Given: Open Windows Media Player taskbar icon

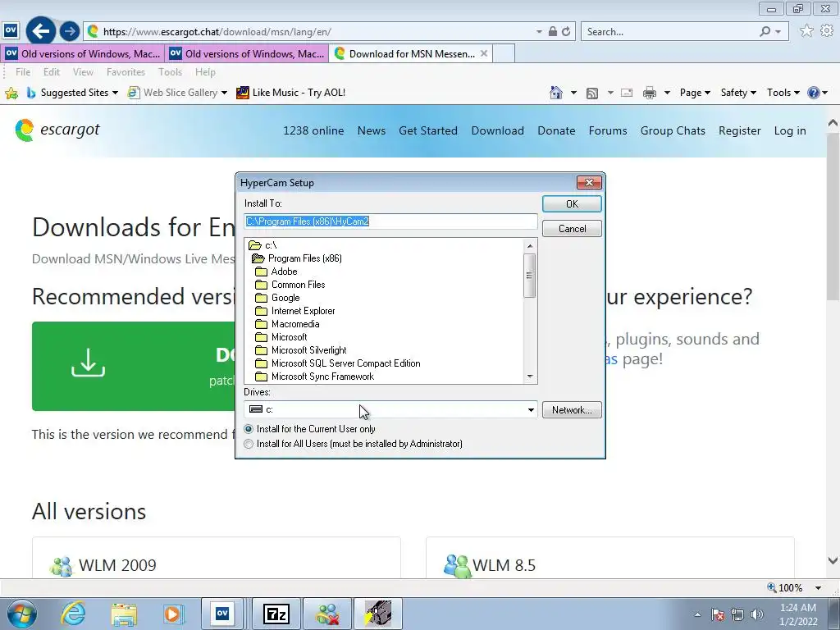Looking at the screenshot, I should click(x=173, y=614).
